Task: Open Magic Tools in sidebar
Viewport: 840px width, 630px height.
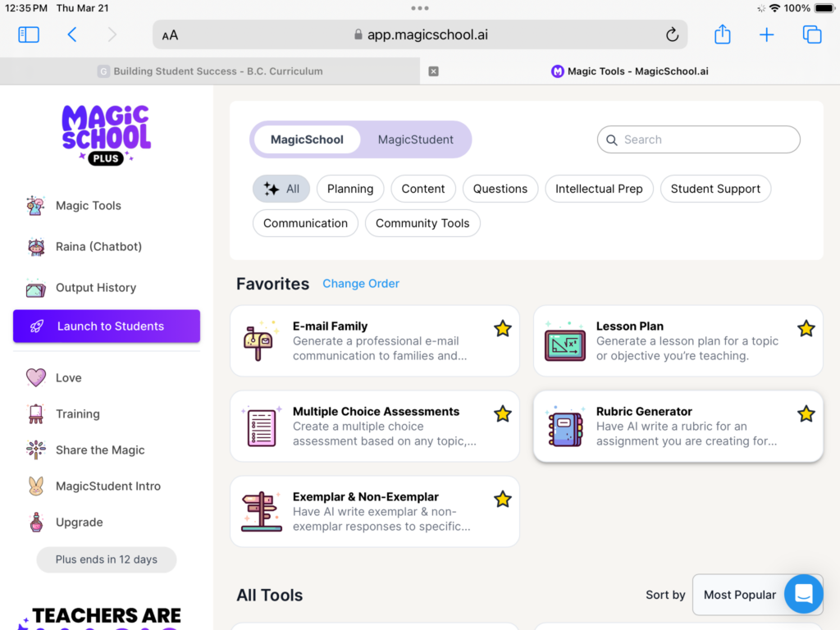Action: (x=107, y=206)
